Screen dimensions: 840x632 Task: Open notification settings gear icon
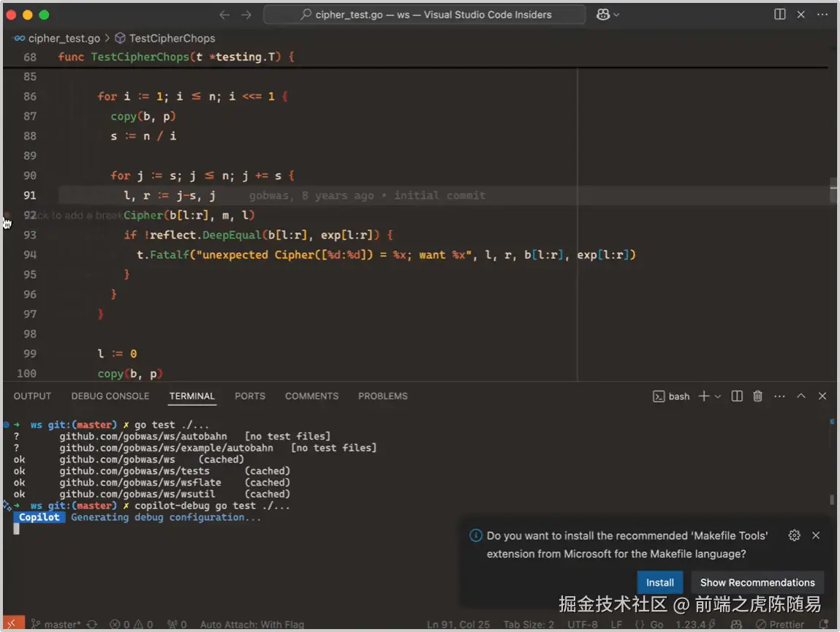click(x=794, y=535)
